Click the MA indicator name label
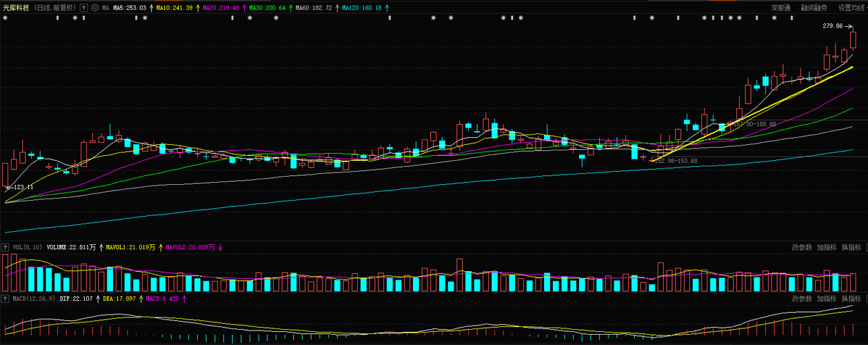This screenshot has width=868, height=345. point(105,8)
